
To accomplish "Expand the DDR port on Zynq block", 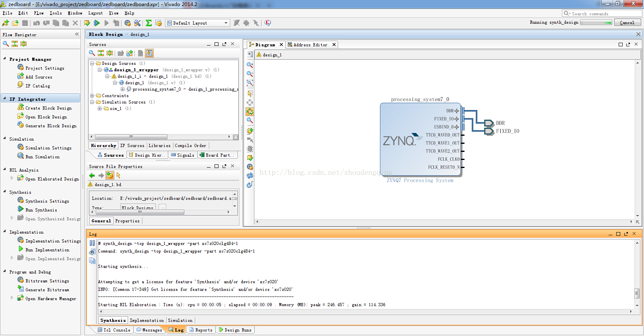I will pyautogui.click(x=456, y=111).
